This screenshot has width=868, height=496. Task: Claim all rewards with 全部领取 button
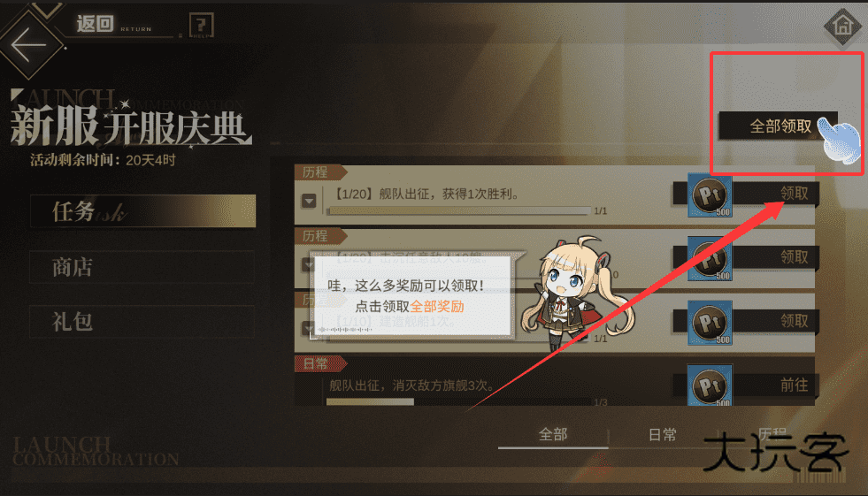pyautogui.click(x=778, y=126)
